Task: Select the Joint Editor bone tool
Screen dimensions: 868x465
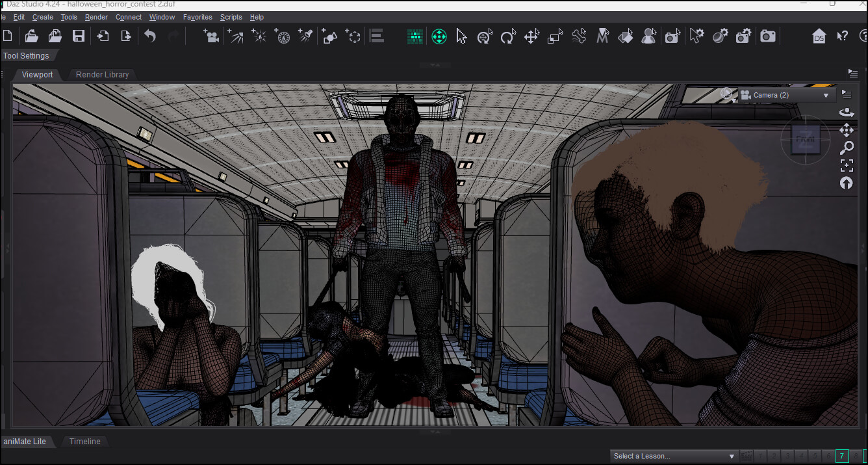Action: pyautogui.click(x=579, y=36)
